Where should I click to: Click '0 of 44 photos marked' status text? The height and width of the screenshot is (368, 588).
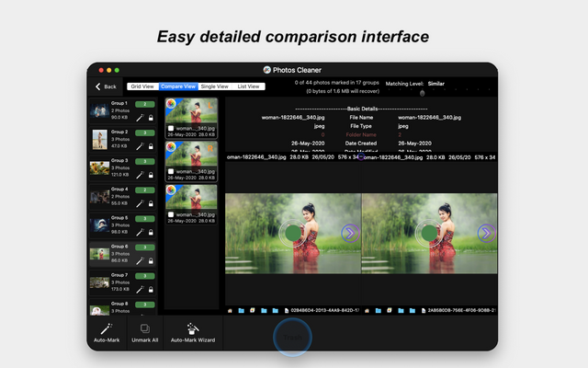pos(337,83)
